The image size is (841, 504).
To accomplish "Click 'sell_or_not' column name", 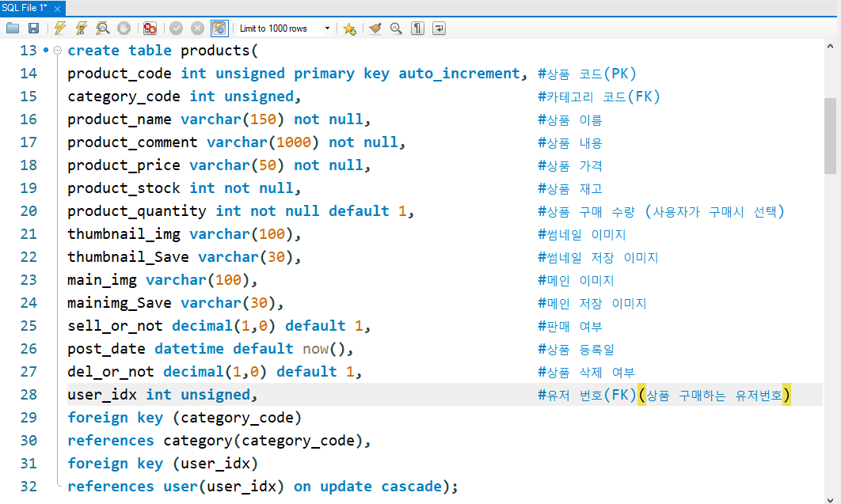I will 115,326.
